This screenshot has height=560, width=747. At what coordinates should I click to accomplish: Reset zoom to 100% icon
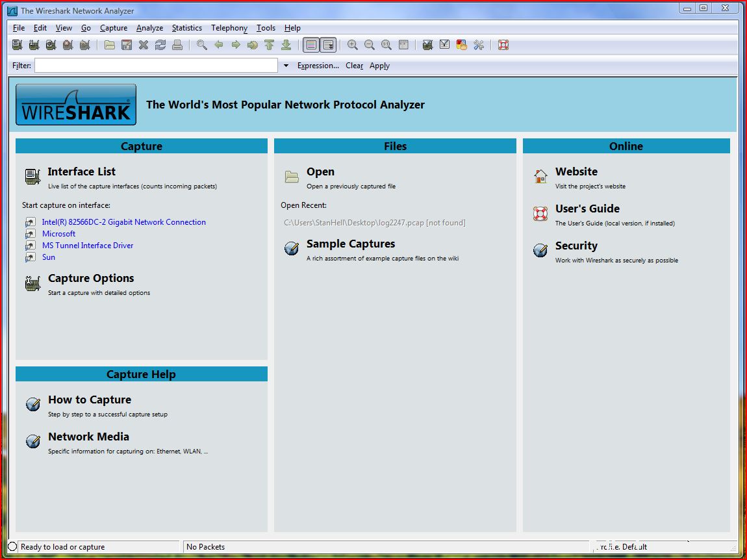pos(386,45)
